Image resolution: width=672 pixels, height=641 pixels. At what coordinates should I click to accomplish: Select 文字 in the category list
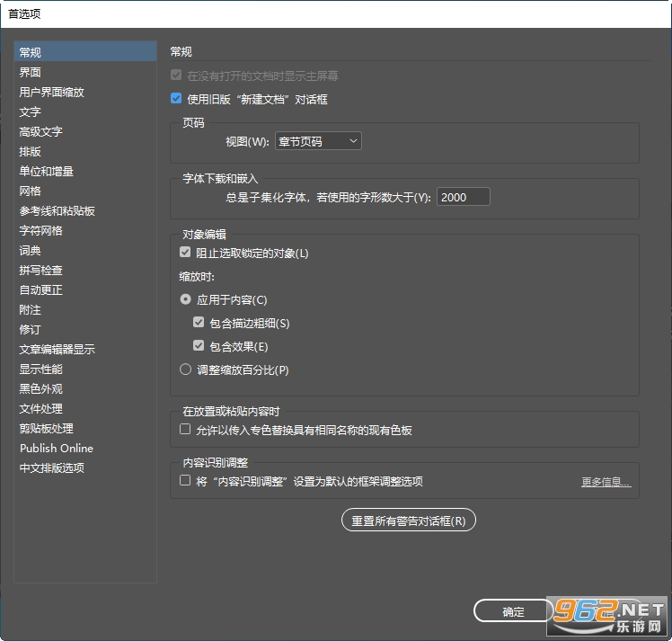pos(85,111)
